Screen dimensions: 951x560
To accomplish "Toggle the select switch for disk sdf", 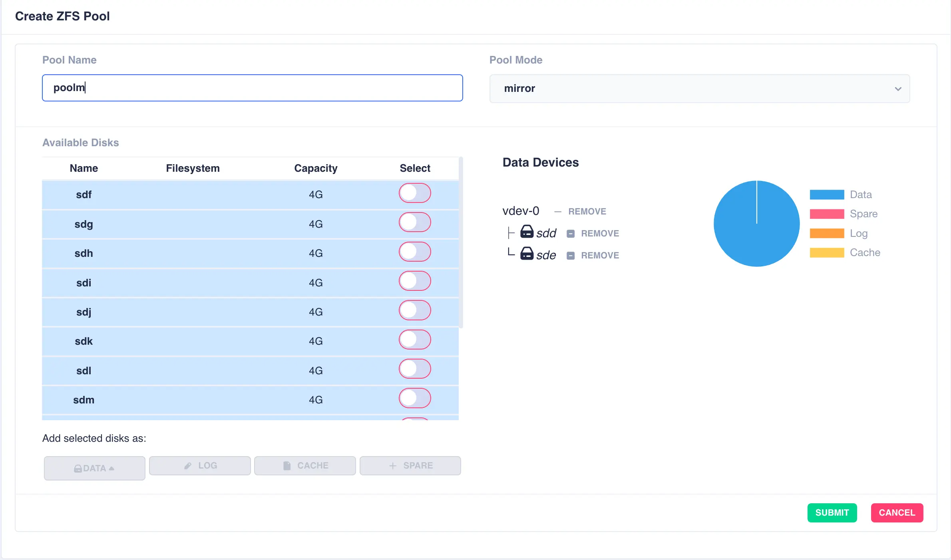I will point(415,193).
